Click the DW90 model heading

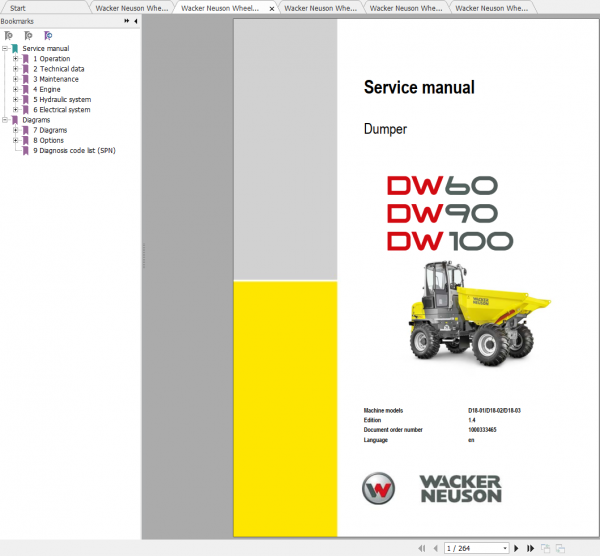442,213
